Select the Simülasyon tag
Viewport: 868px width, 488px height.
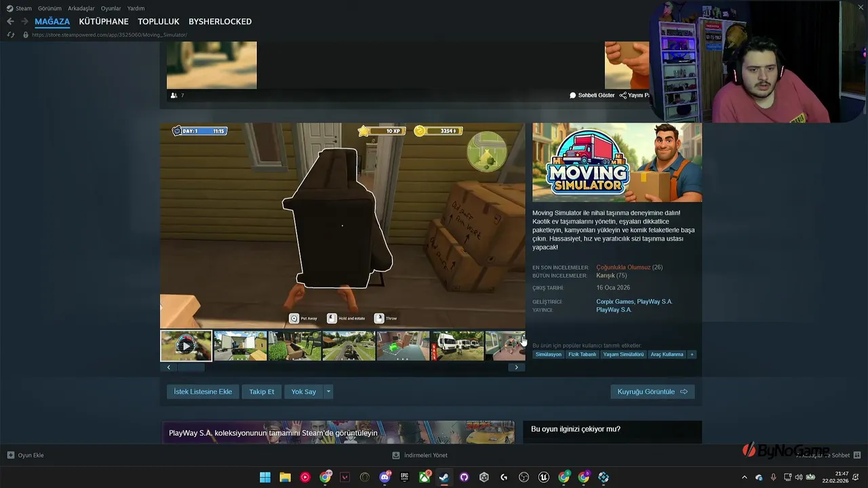pos(549,354)
